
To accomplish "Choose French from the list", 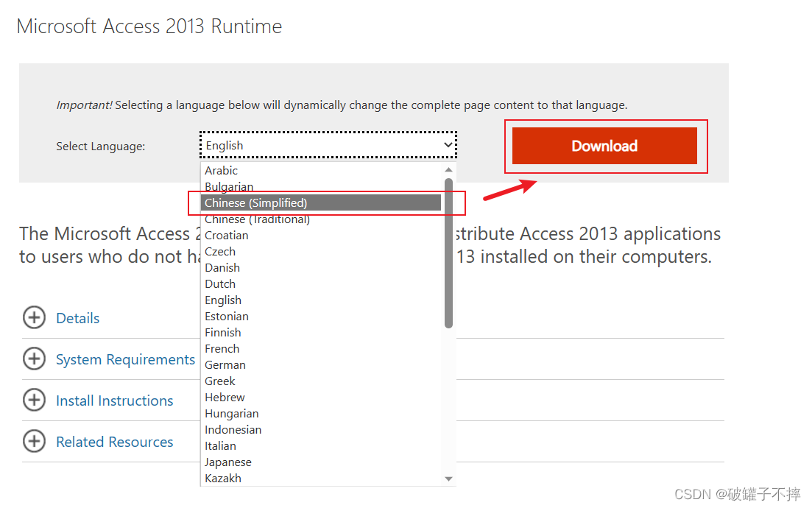I will click(321, 348).
